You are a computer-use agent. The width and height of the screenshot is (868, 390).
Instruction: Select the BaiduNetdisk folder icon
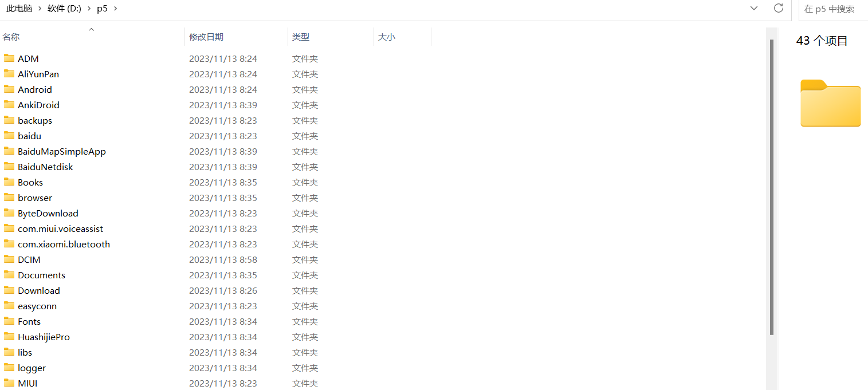[9, 167]
